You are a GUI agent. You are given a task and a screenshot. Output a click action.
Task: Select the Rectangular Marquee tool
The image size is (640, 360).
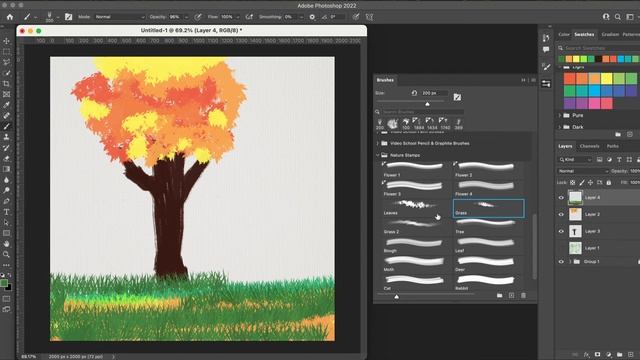click(6, 52)
